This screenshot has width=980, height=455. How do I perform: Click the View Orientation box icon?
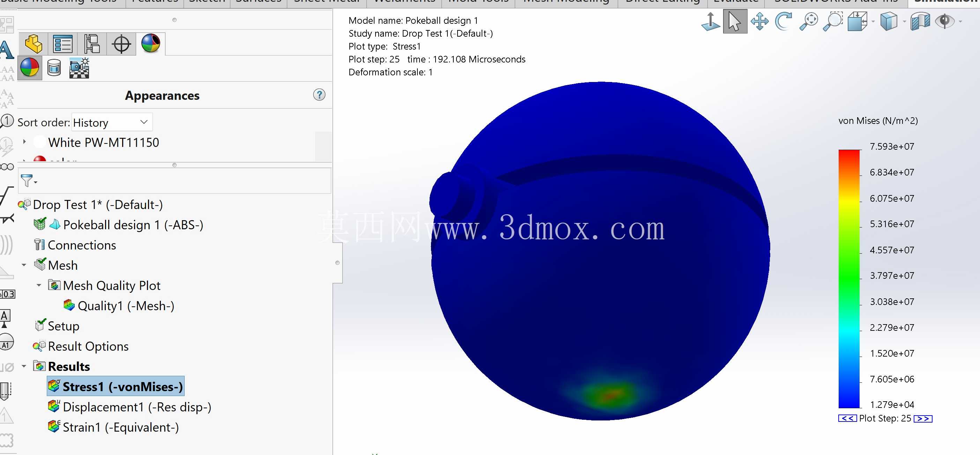(857, 21)
